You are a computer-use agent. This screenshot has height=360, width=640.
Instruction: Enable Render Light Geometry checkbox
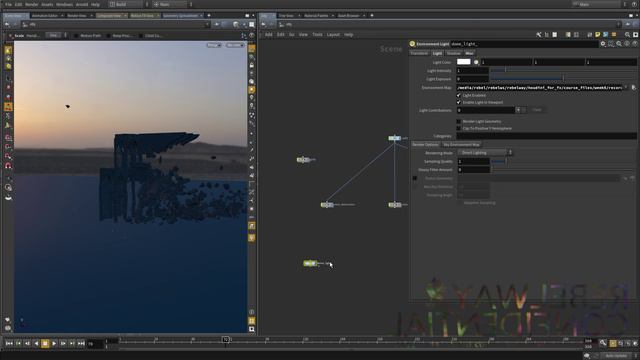pyautogui.click(x=459, y=121)
